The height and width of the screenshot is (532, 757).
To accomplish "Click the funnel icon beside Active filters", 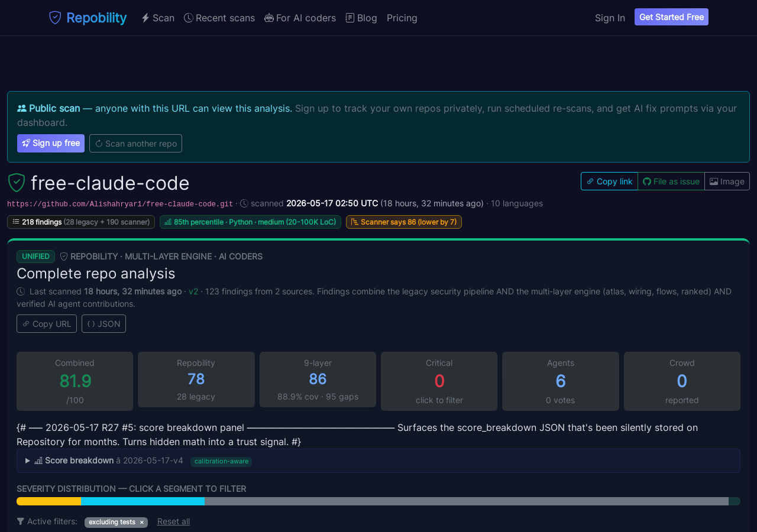I will coord(21,521).
